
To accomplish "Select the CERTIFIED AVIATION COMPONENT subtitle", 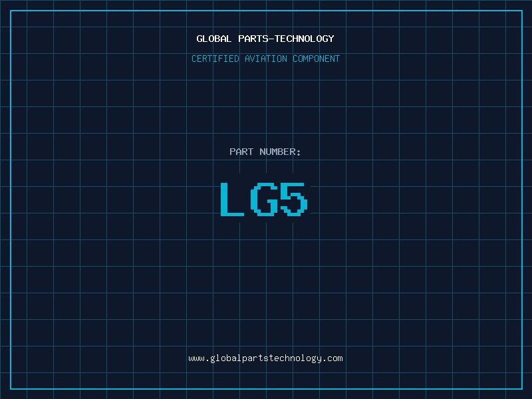I will 265,59.
